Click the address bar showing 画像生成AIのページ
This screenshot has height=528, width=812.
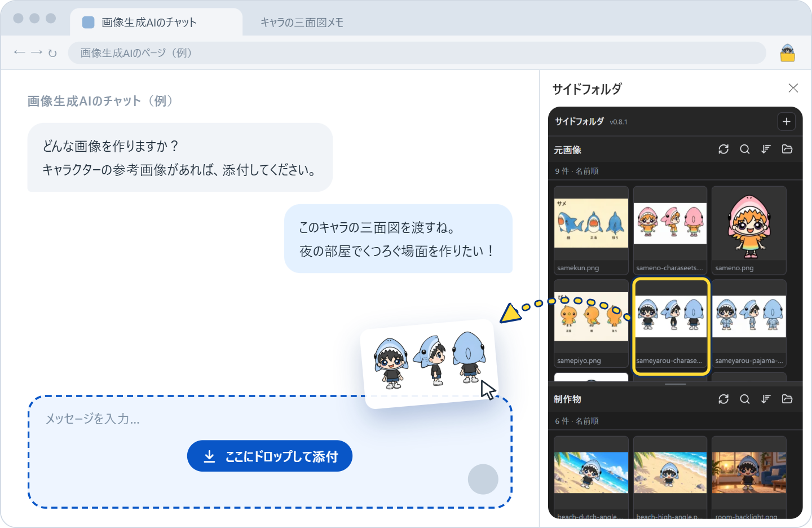[x=417, y=53]
